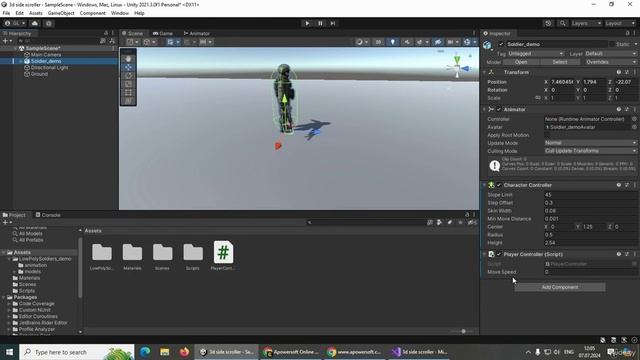Click the Position X input field
The image size is (640, 360).
[x=562, y=82]
